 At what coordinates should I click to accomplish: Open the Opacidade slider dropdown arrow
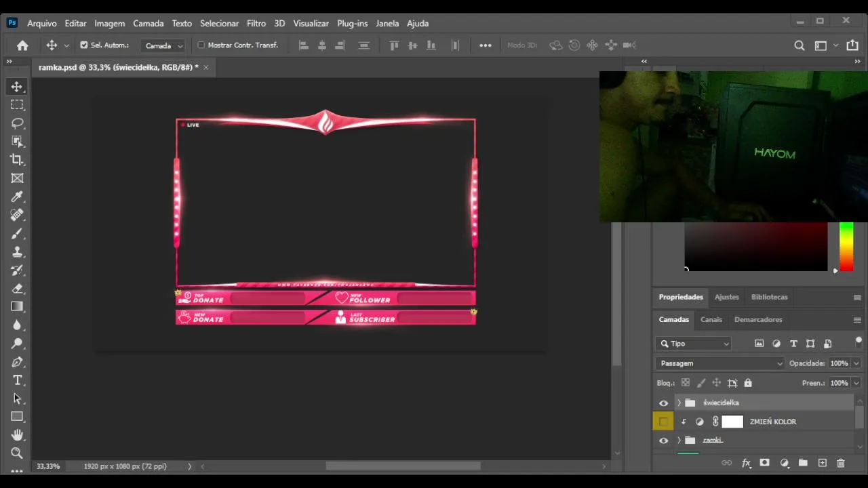click(x=856, y=363)
